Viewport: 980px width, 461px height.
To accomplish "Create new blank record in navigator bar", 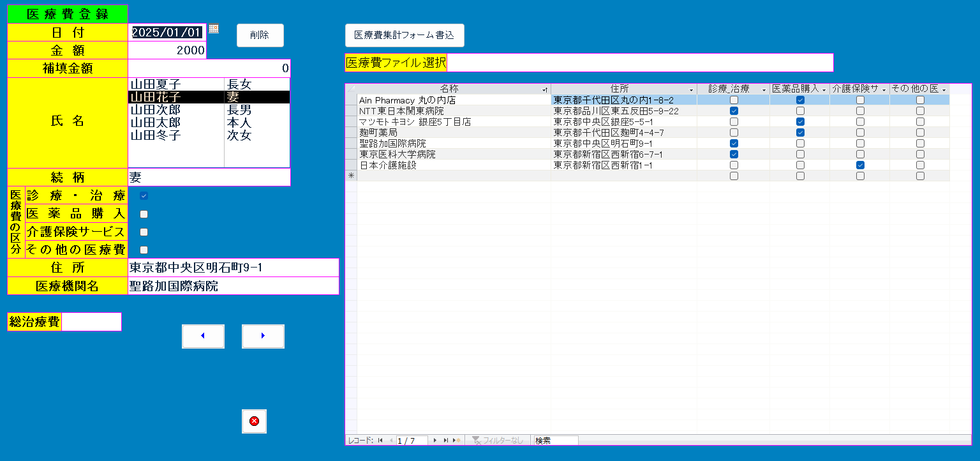I will (x=456, y=441).
